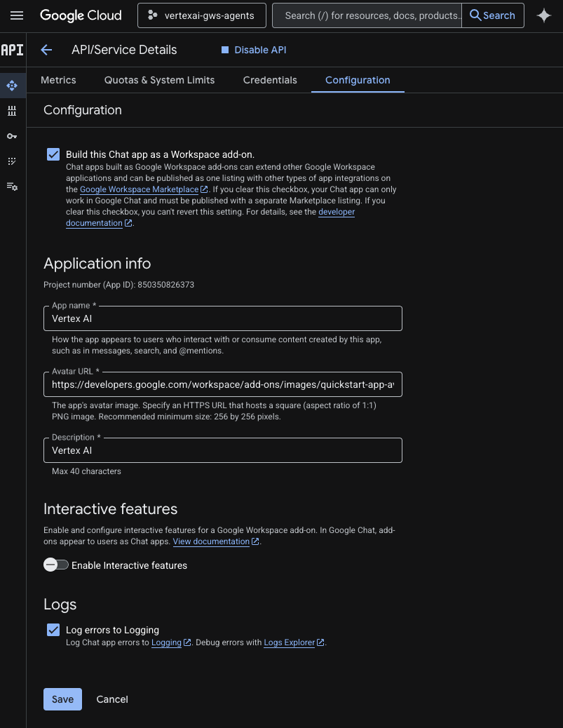Open the vertexai-gws-agents project picker
The width and height of the screenshot is (563, 728).
click(x=201, y=15)
